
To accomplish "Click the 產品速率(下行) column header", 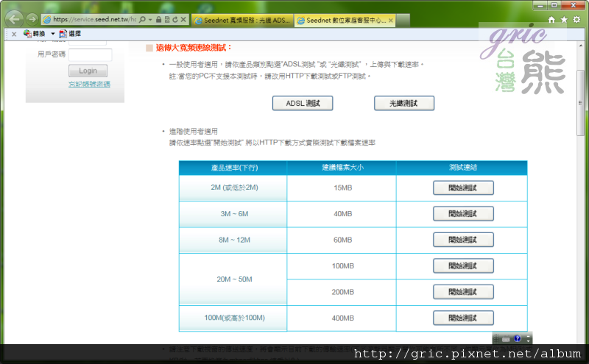I will [x=233, y=168].
